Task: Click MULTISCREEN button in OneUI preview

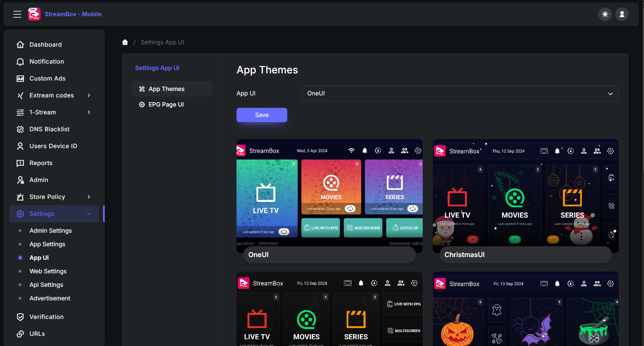Action: 363,228
